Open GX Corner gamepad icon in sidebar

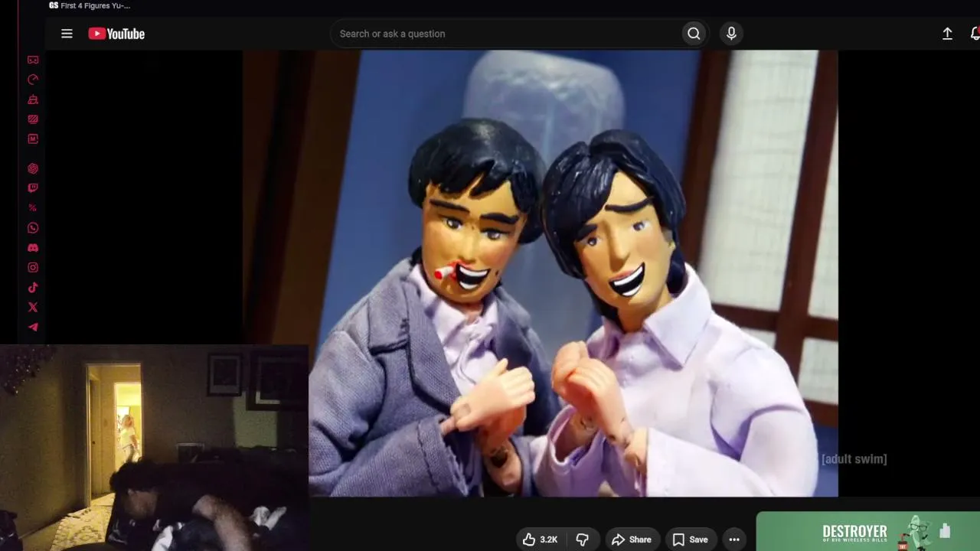(33, 60)
